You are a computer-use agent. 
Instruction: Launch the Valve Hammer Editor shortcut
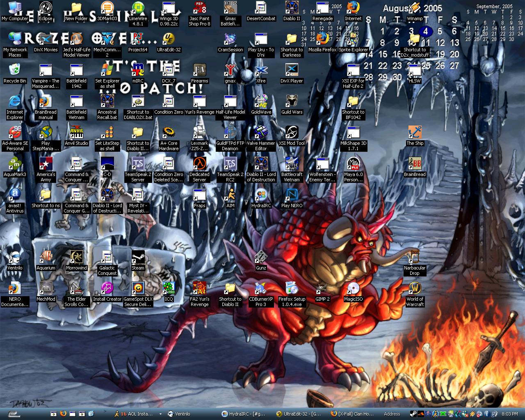point(261,133)
